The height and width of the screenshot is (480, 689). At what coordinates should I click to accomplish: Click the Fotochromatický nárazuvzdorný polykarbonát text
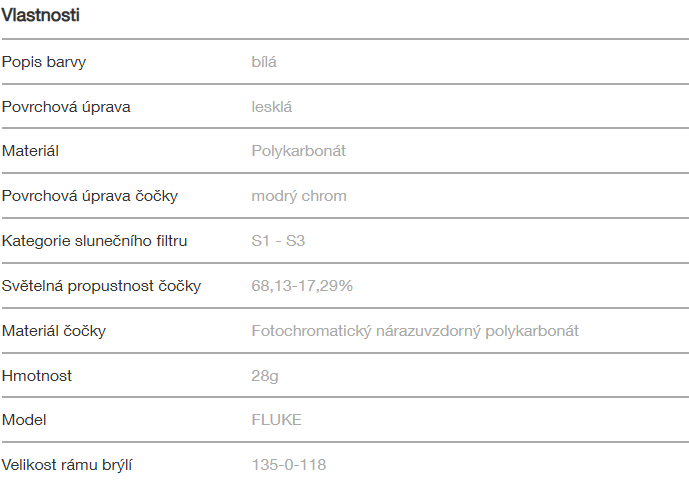pyautogui.click(x=415, y=331)
